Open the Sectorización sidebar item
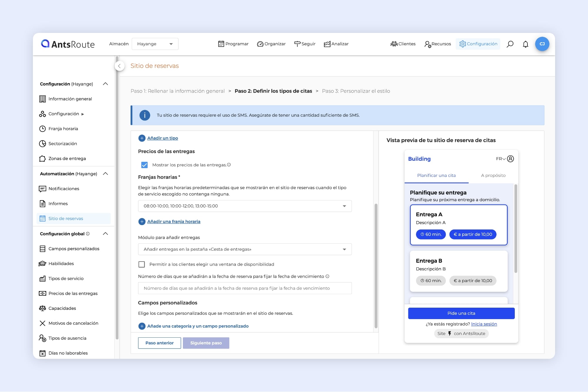 tap(63, 144)
